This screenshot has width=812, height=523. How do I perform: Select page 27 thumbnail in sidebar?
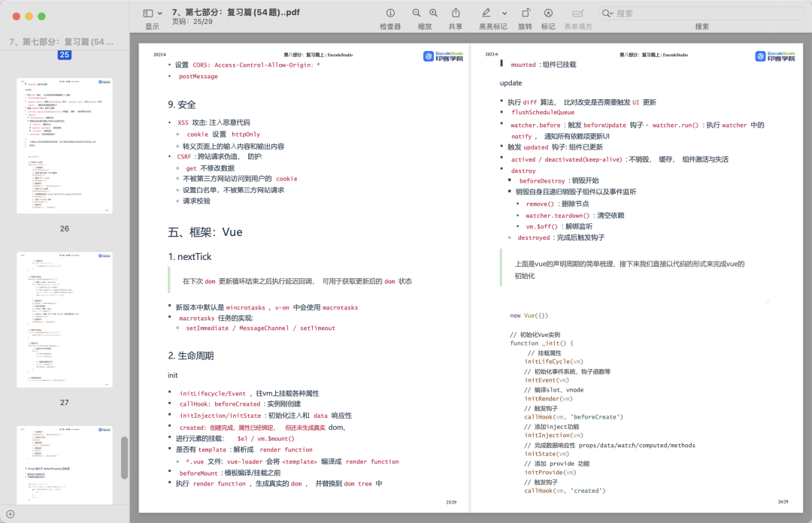click(65, 319)
